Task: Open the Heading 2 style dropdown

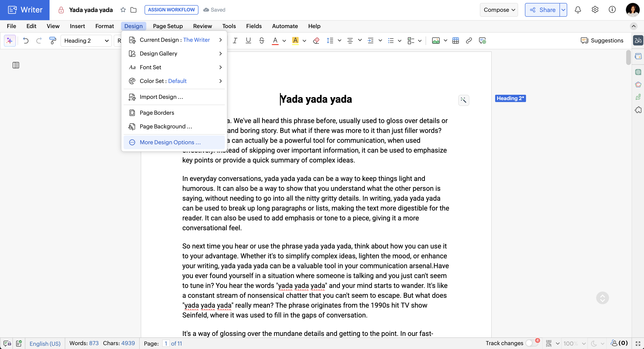Action: coord(86,41)
